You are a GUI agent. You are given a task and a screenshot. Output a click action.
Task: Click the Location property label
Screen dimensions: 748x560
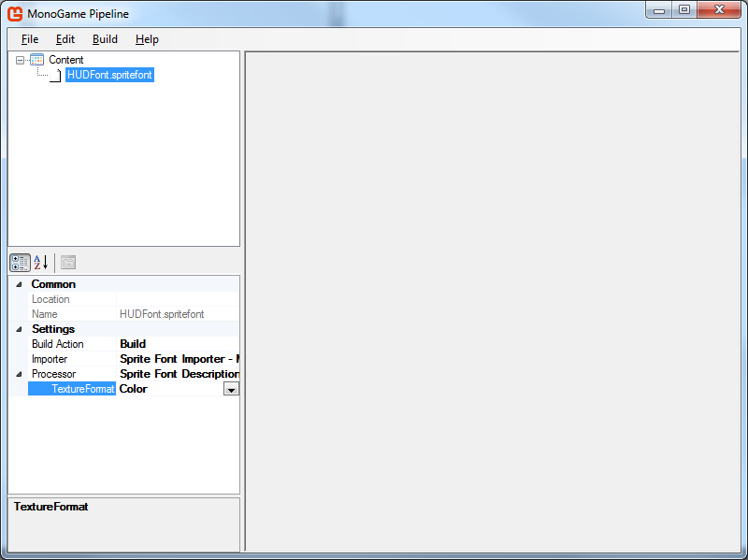[50, 299]
